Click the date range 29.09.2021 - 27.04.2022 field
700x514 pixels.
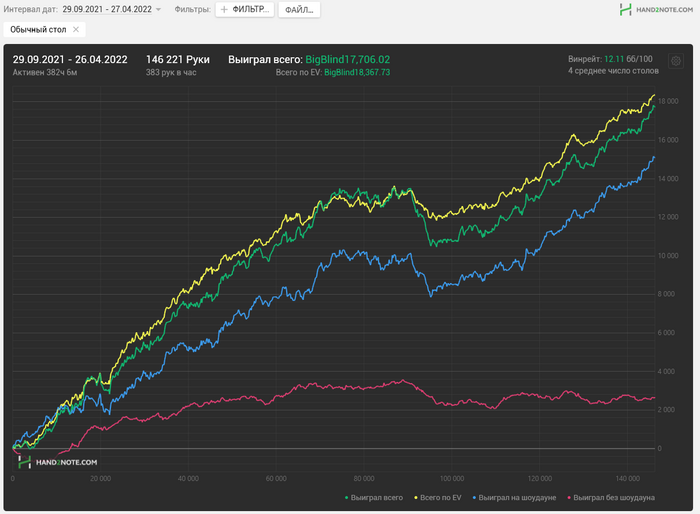tap(107, 9)
